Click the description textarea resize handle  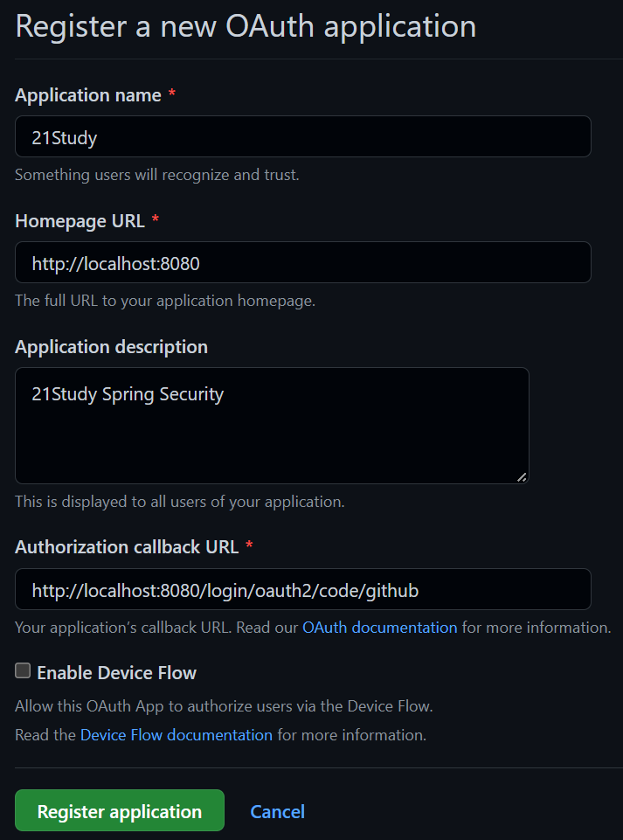tap(523, 477)
